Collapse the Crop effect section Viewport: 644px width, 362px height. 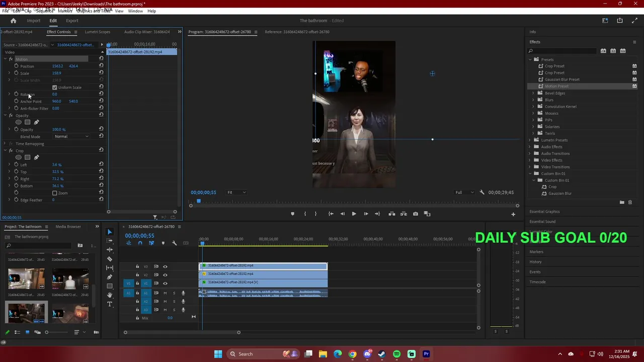pyautogui.click(x=5, y=150)
